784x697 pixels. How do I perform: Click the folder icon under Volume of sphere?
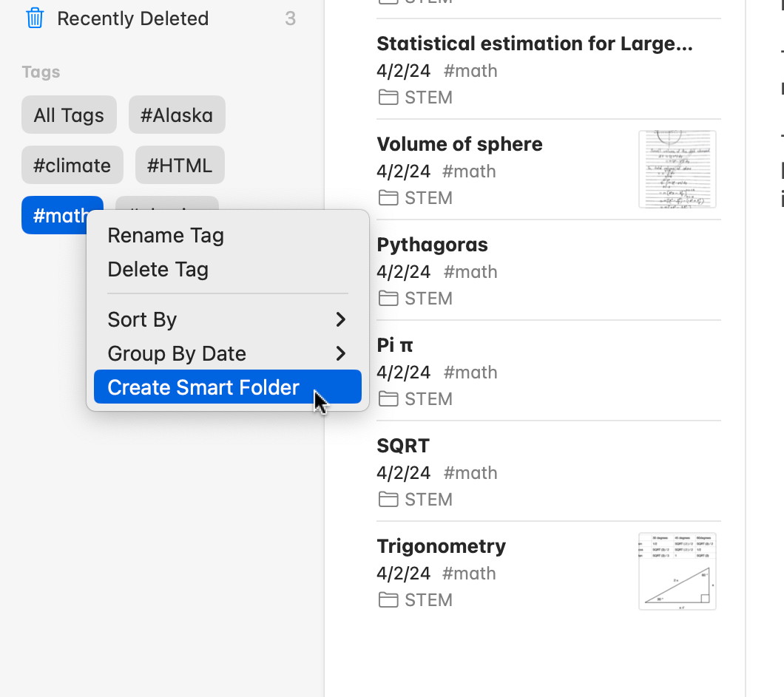point(388,198)
